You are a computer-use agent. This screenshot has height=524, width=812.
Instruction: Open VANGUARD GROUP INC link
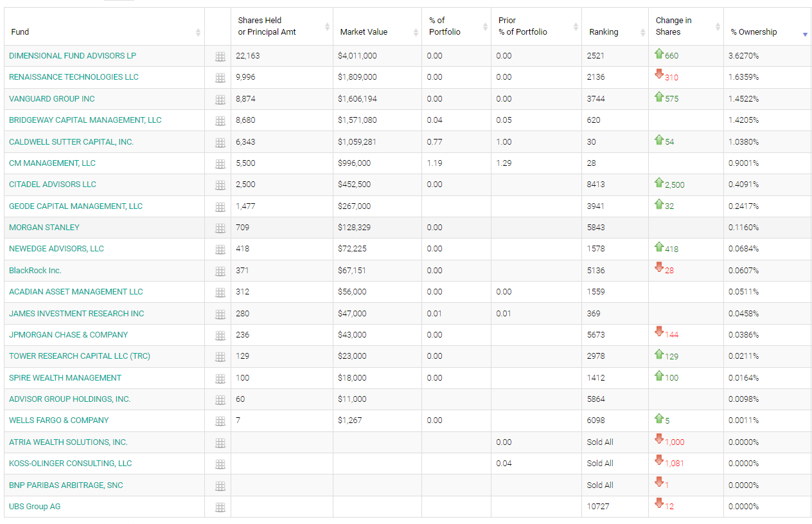(x=52, y=99)
